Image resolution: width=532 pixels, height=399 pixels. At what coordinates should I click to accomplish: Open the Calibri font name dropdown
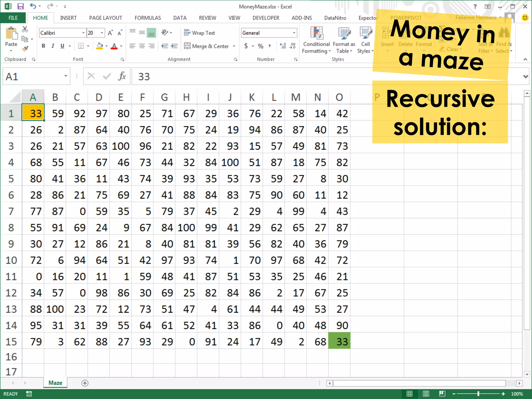pyautogui.click(x=83, y=33)
